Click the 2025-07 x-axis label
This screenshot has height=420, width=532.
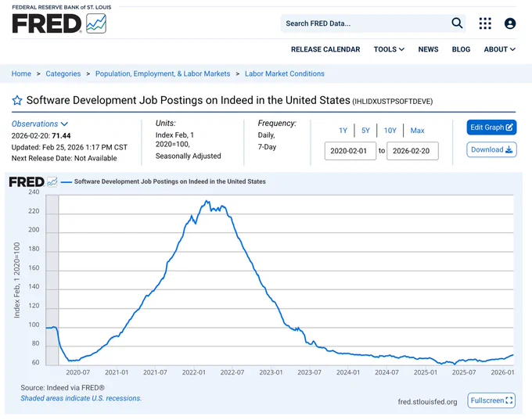464,372
